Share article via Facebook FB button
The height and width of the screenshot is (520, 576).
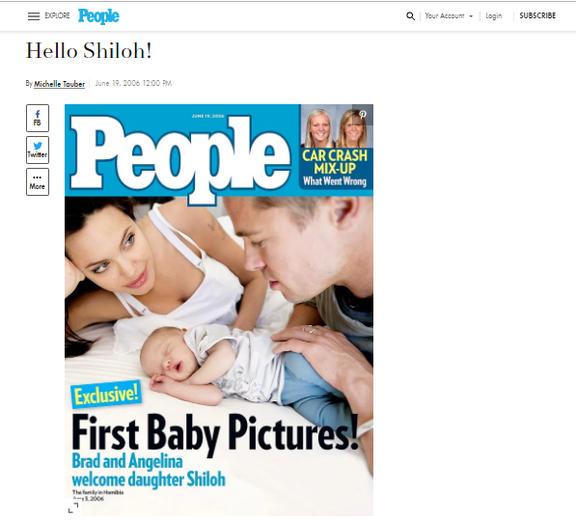[37, 118]
